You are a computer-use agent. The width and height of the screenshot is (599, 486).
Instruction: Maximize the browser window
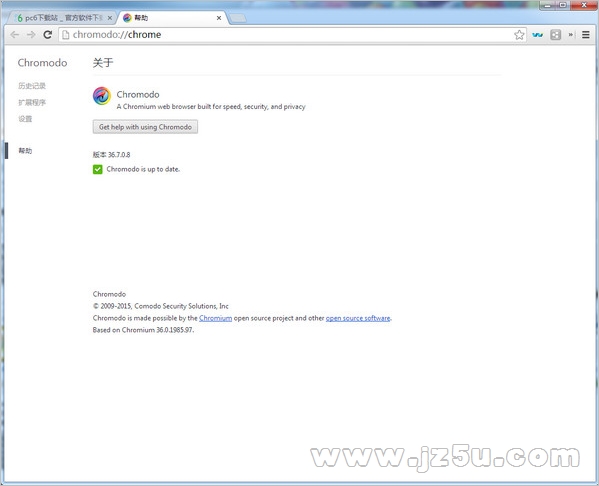562,5
